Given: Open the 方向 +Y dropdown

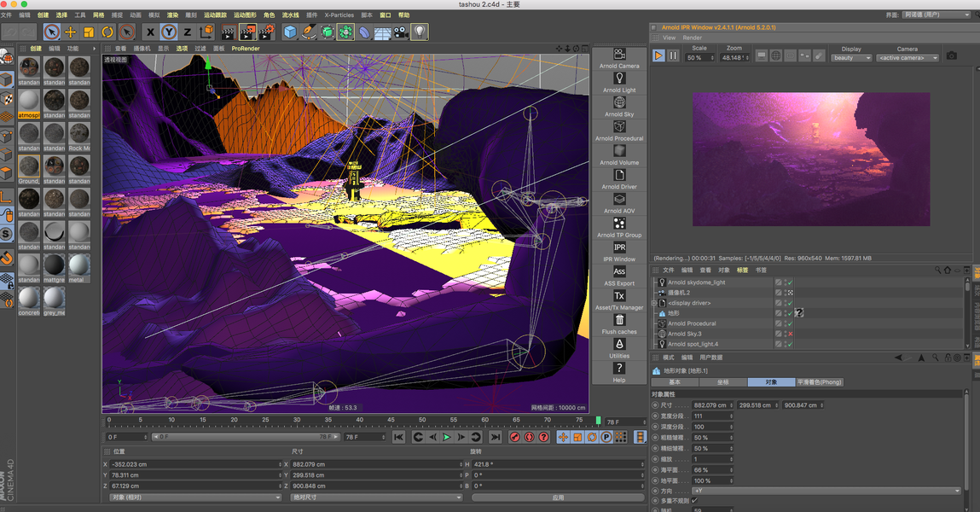Looking at the screenshot, I should [826, 491].
